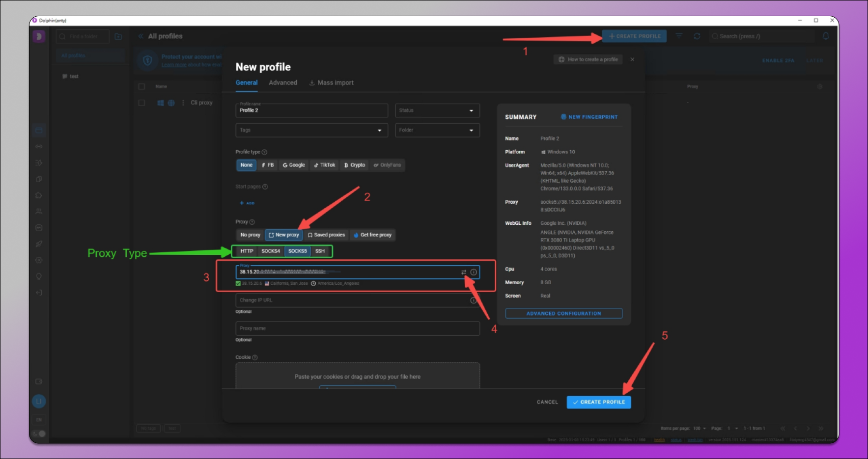Click the info icon in the proxy field
Image resolution: width=868 pixels, height=459 pixels.
pyautogui.click(x=474, y=272)
